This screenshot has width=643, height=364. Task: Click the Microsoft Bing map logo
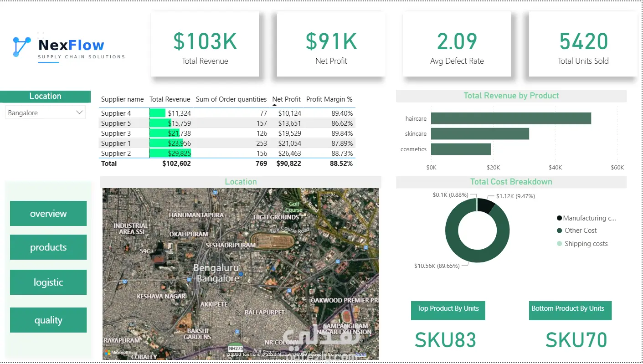pyautogui.click(x=121, y=353)
